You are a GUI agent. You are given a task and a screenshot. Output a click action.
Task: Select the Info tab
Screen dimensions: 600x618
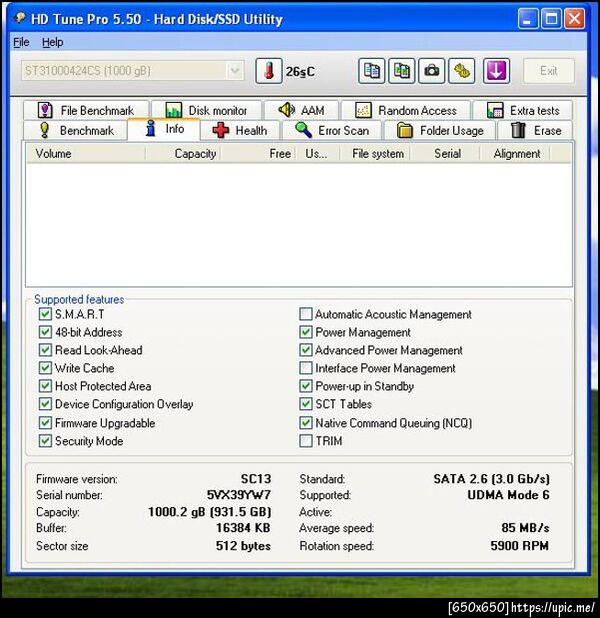164,129
